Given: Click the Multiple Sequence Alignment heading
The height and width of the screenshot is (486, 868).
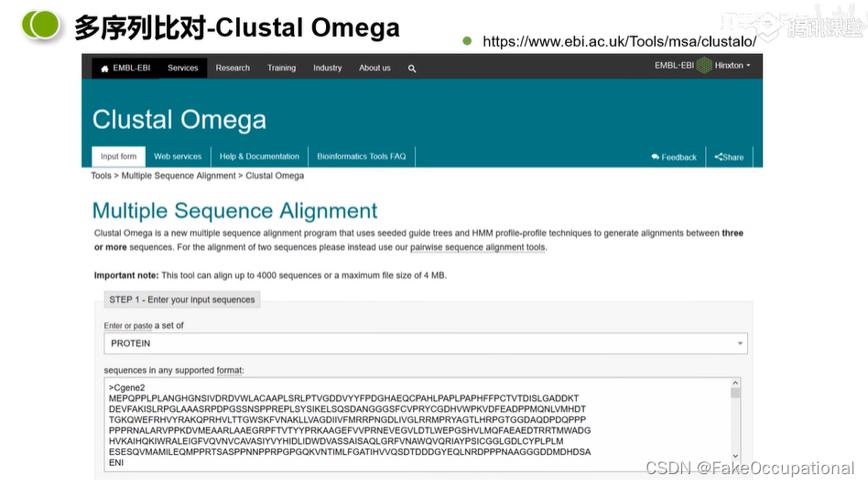Looking at the screenshot, I should coord(234,211).
